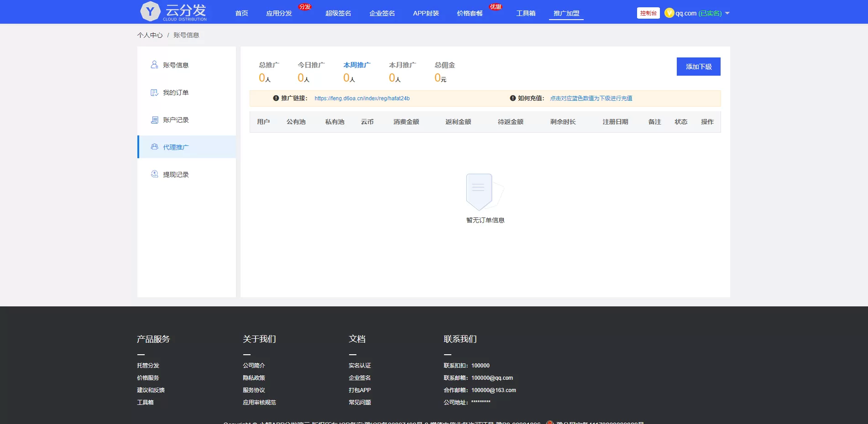This screenshot has height=424, width=868.
Task: Go to 个人中心 in breadcrumb
Action: 150,35
